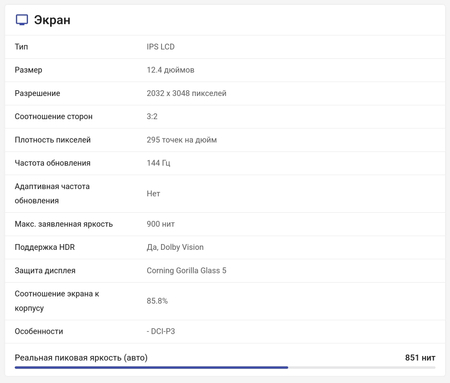Click the Поддержка HDR label

coord(45,247)
